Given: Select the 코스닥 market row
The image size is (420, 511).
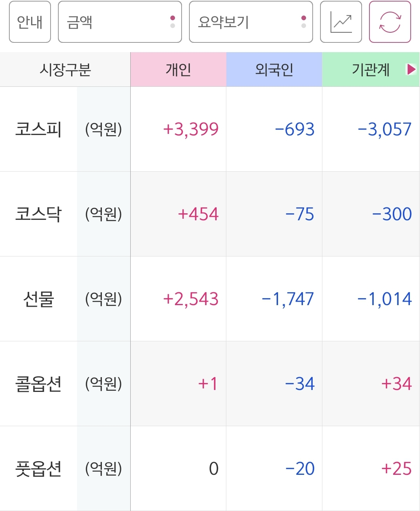Looking at the screenshot, I should [x=210, y=214].
